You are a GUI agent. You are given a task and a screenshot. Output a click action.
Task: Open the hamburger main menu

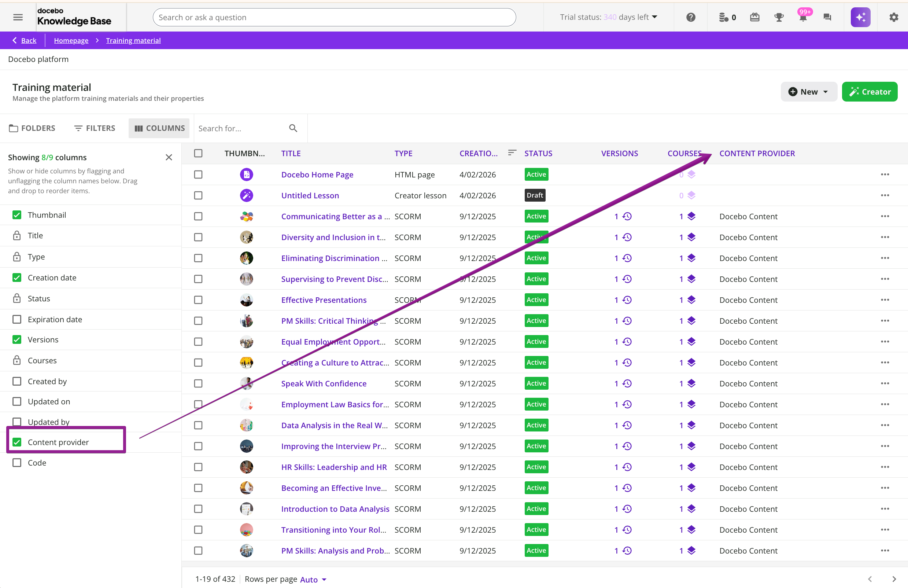tap(18, 17)
